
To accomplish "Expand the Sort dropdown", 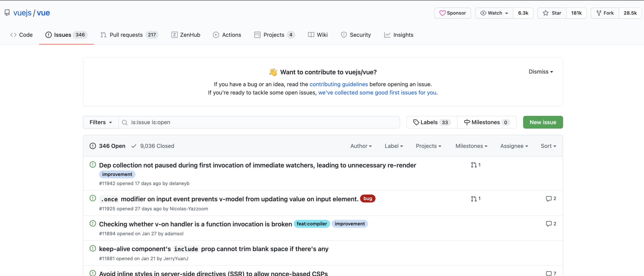I will pos(548,146).
